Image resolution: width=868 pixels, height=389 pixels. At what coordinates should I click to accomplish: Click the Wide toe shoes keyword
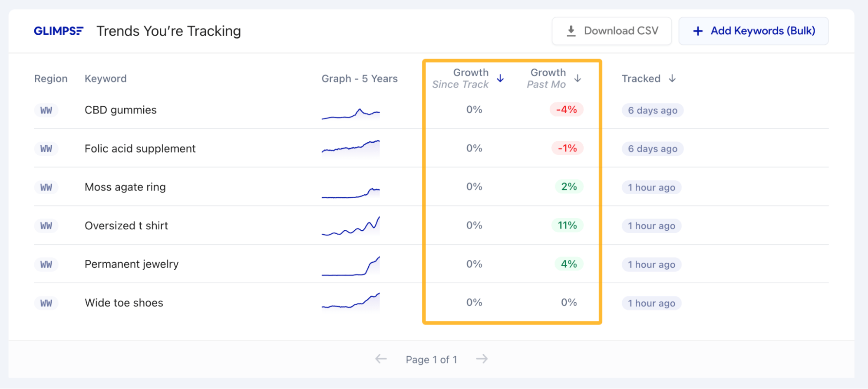point(124,303)
